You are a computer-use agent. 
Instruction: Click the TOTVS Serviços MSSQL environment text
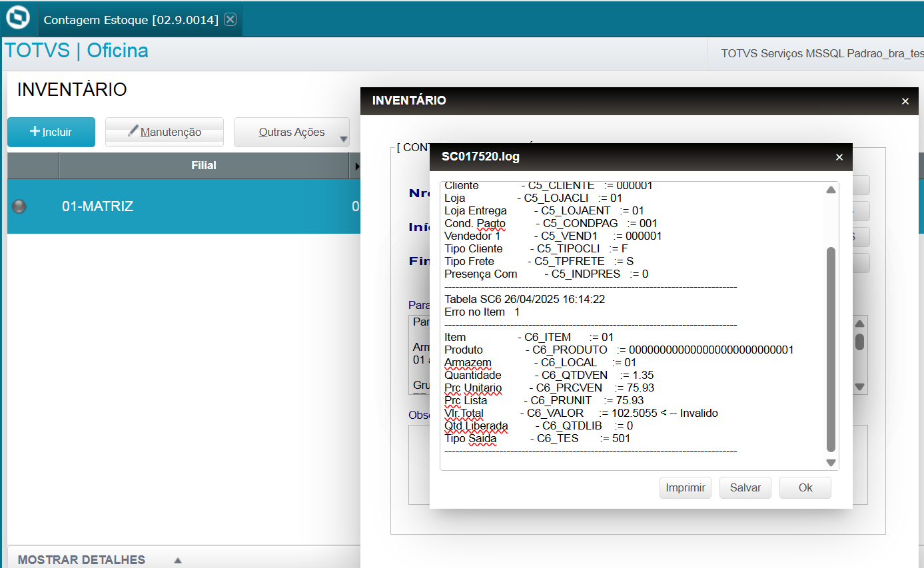pos(822,53)
